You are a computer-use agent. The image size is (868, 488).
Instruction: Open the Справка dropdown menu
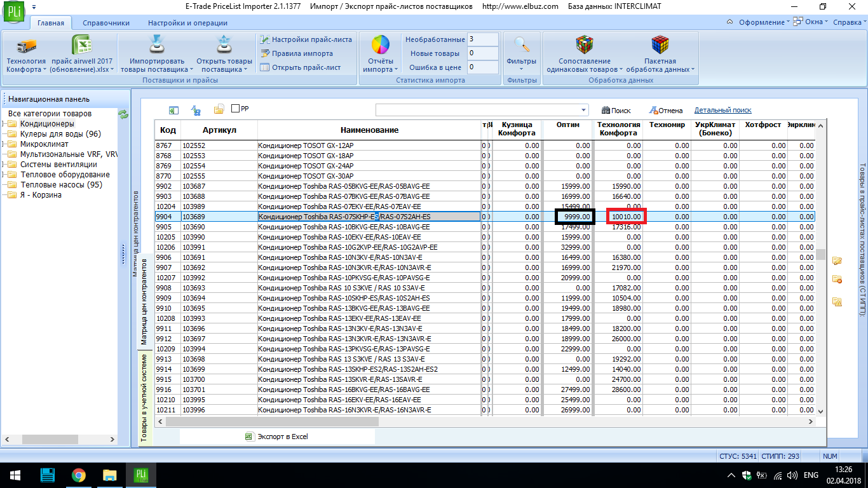point(850,22)
